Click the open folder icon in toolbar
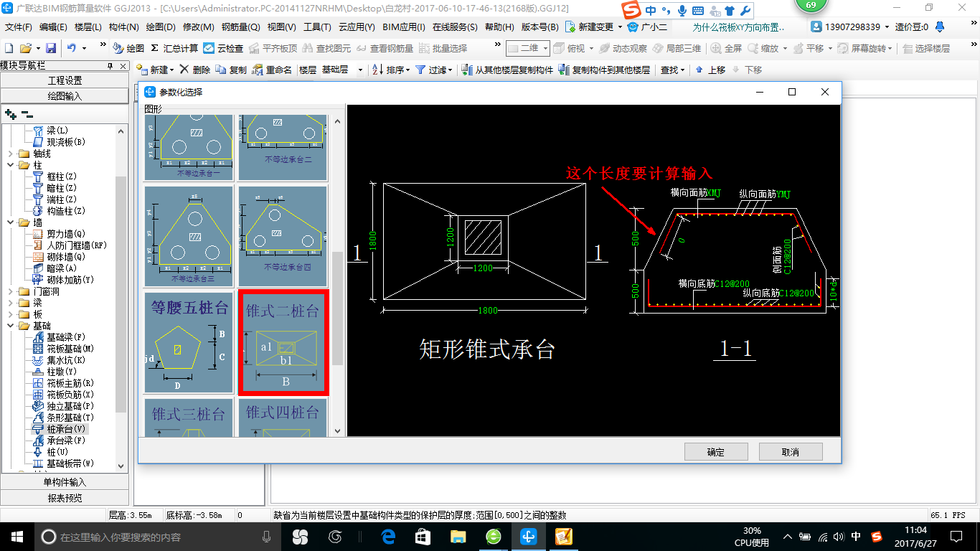The image size is (980, 551). (25, 48)
